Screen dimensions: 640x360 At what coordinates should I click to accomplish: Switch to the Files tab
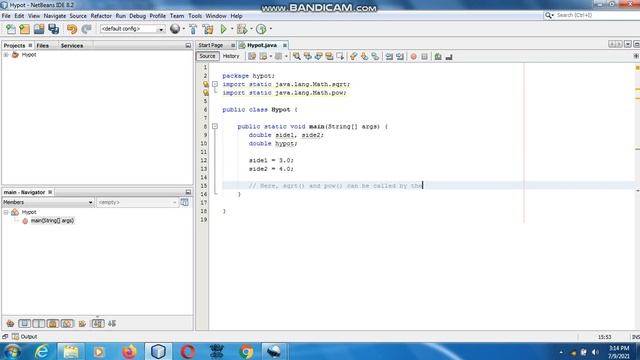[42, 46]
